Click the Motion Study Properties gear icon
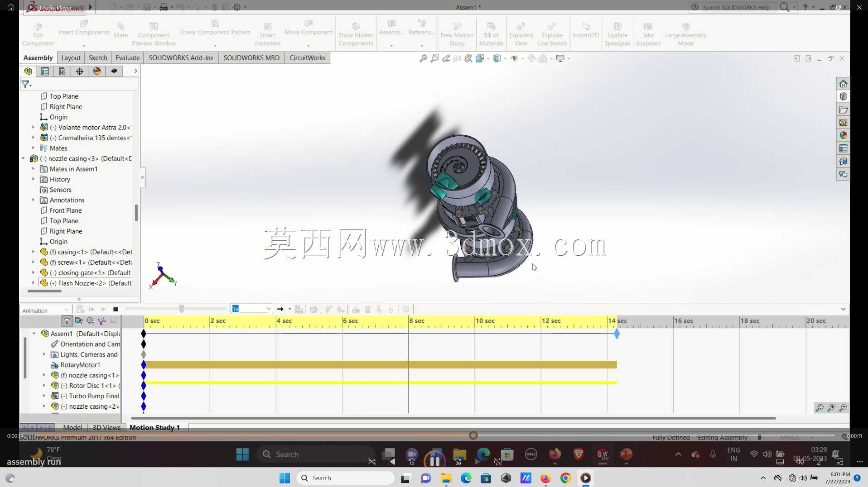868x487 pixels. tap(406, 309)
